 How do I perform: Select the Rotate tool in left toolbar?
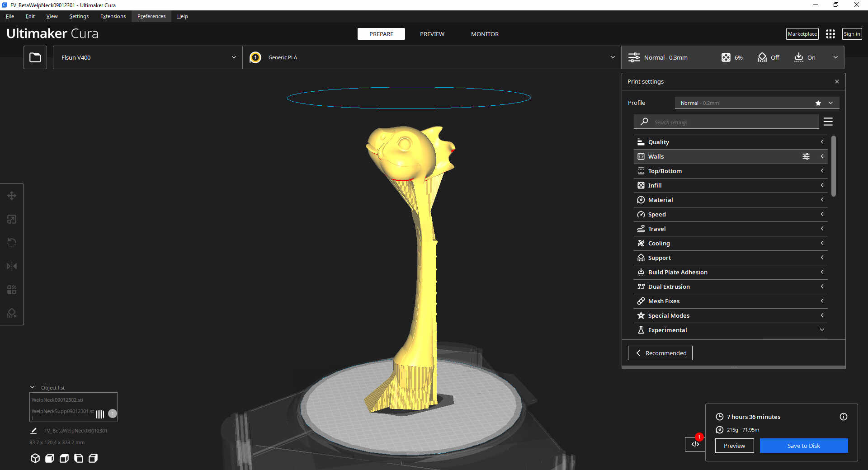click(x=12, y=243)
